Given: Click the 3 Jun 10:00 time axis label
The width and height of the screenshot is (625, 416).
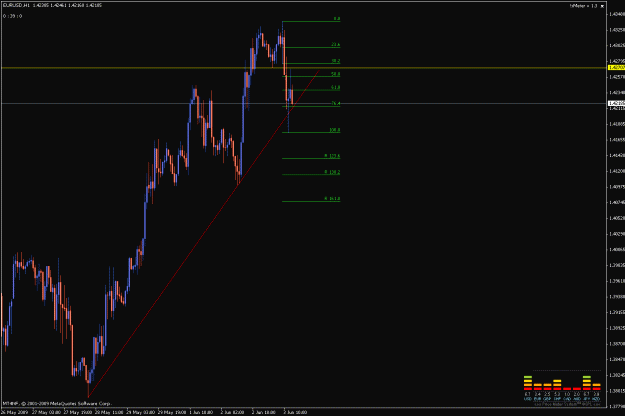Looking at the screenshot, I should click(x=295, y=412).
